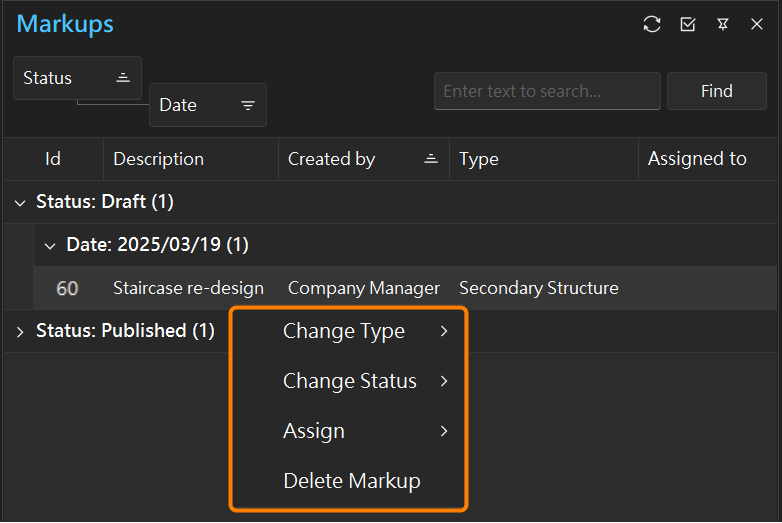The width and height of the screenshot is (782, 523).
Task: Collapse the Status: Draft group
Action: click(20, 203)
